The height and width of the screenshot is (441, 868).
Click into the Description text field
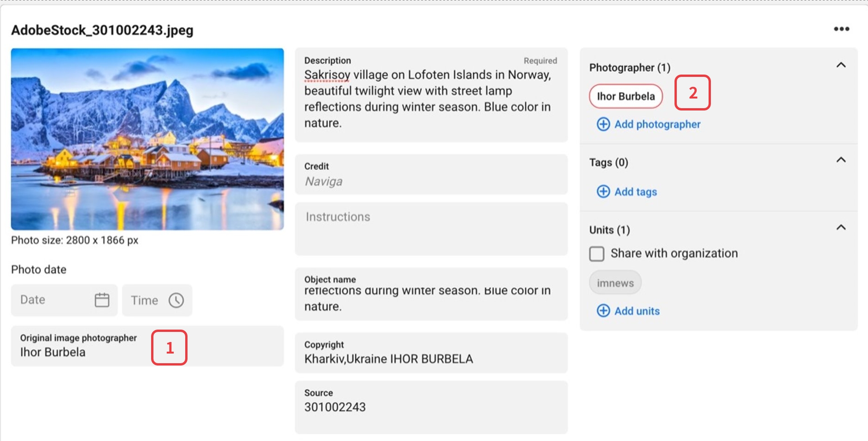point(431,99)
